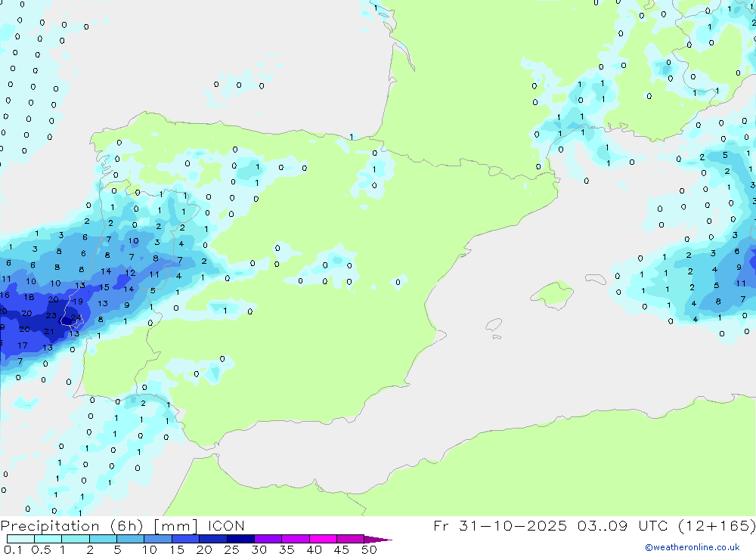Click Mallorca island on the map
This screenshot has height=554, width=756.
[x=553, y=294]
